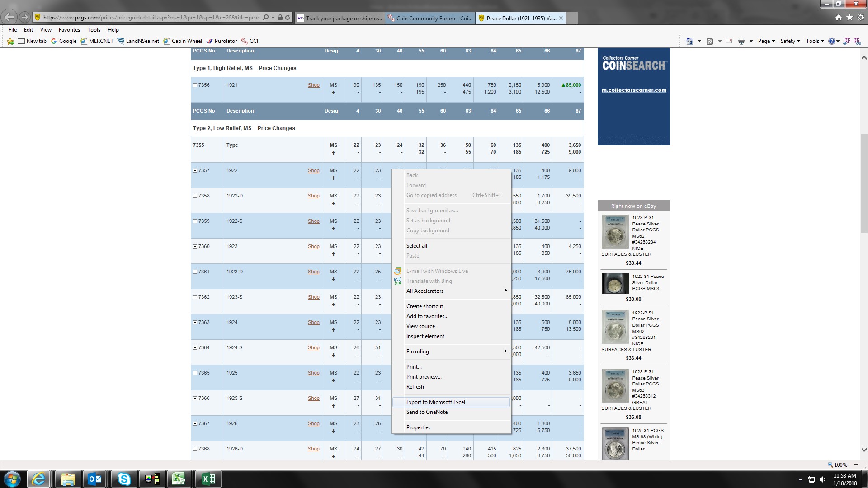868x488 pixels.
Task: Open the Purolator favorites bar link
Action: coord(222,41)
